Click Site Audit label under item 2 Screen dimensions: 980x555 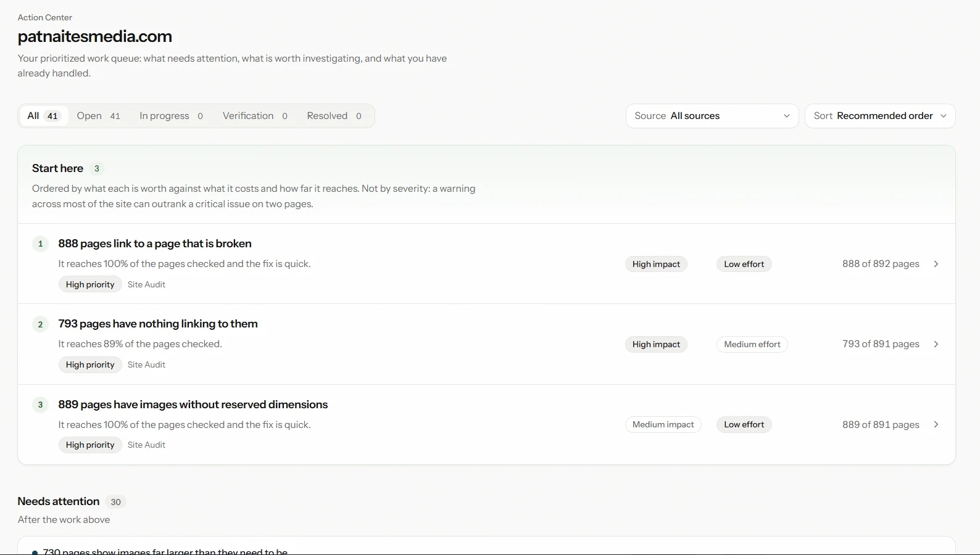click(146, 364)
